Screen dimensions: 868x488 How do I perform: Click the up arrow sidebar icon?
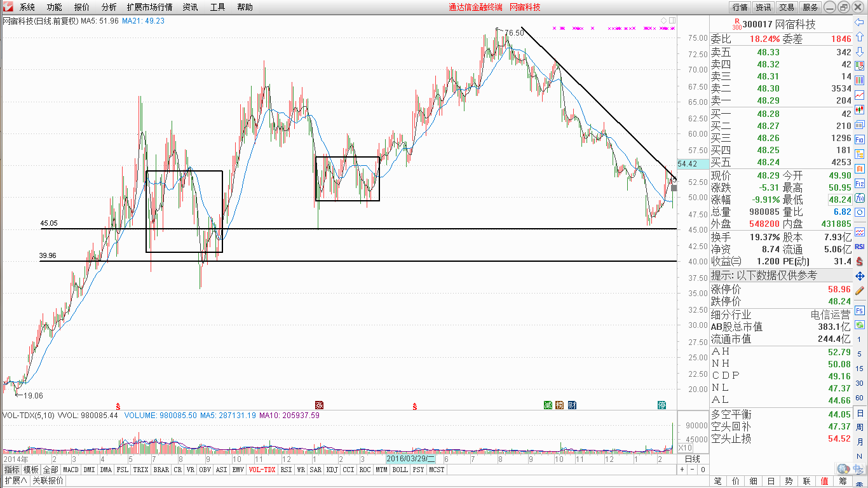(x=860, y=36)
